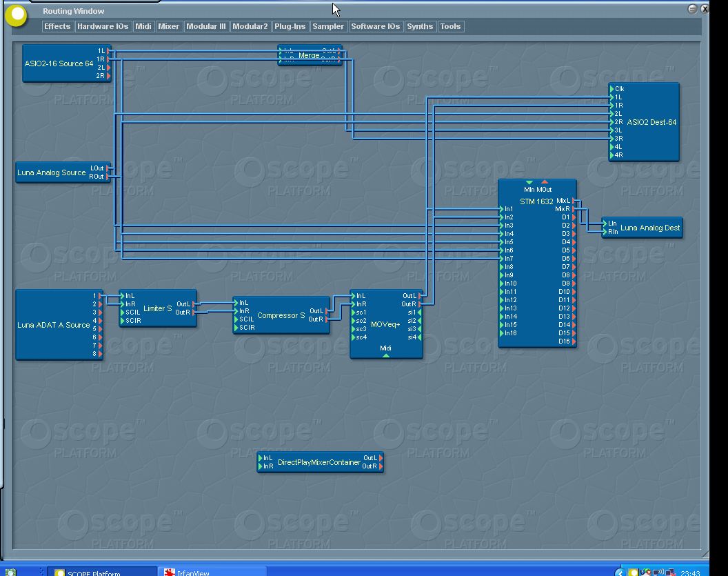Select the DirectPlayMixerContainer module
This screenshot has width=728, height=576.
point(319,462)
